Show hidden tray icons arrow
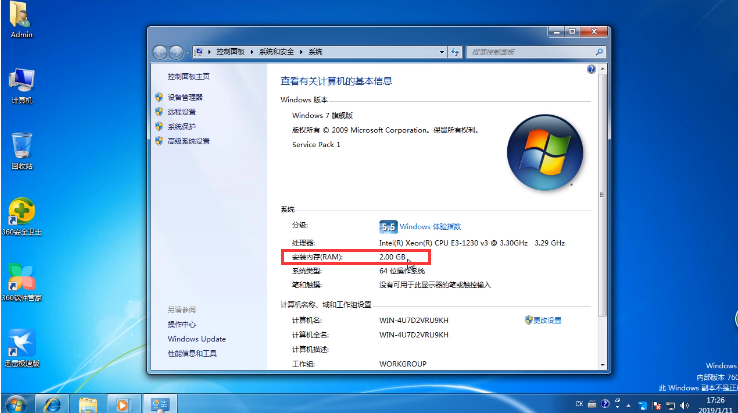The width and height of the screenshot is (738, 413). coord(628,405)
